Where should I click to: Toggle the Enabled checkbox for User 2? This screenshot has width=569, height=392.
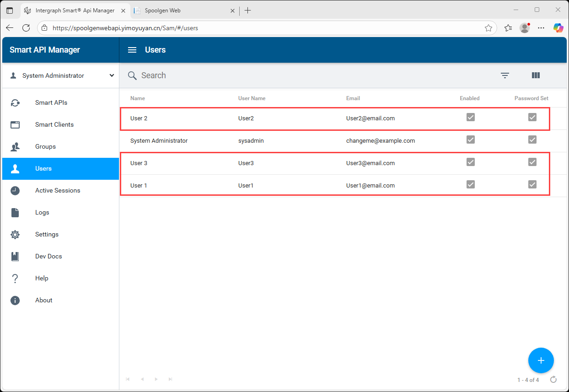[470, 118]
